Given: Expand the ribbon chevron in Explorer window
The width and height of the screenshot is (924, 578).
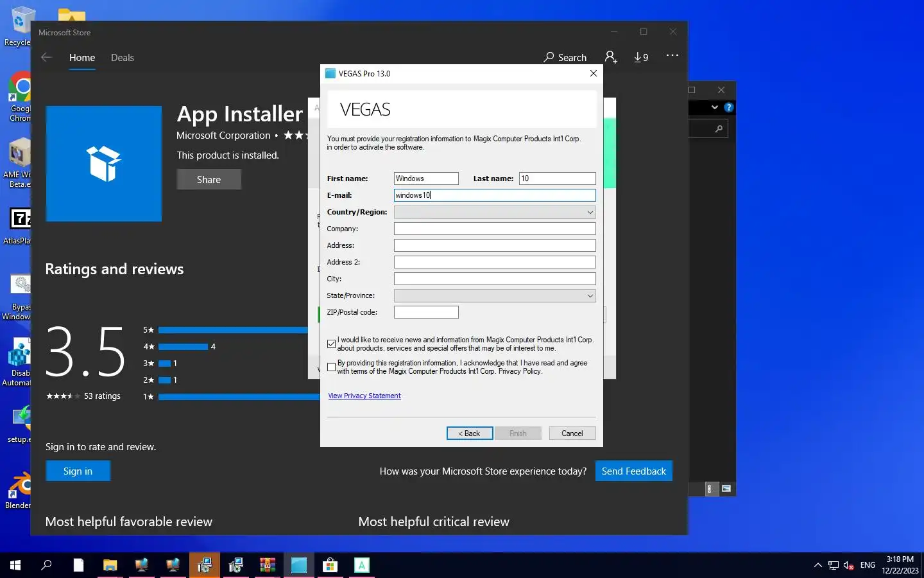Looking at the screenshot, I should click(x=714, y=107).
